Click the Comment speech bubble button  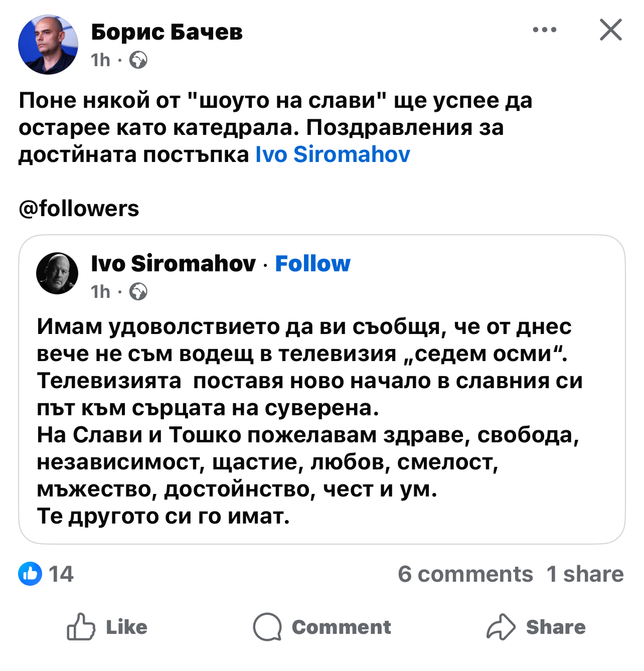pyautogui.click(x=322, y=627)
